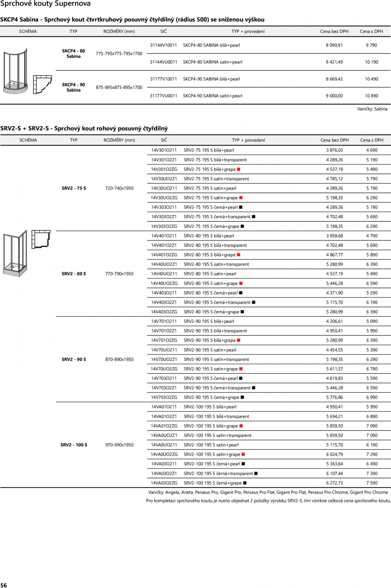
Task: Click the product code 14V301O211
Action: point(164,150)
